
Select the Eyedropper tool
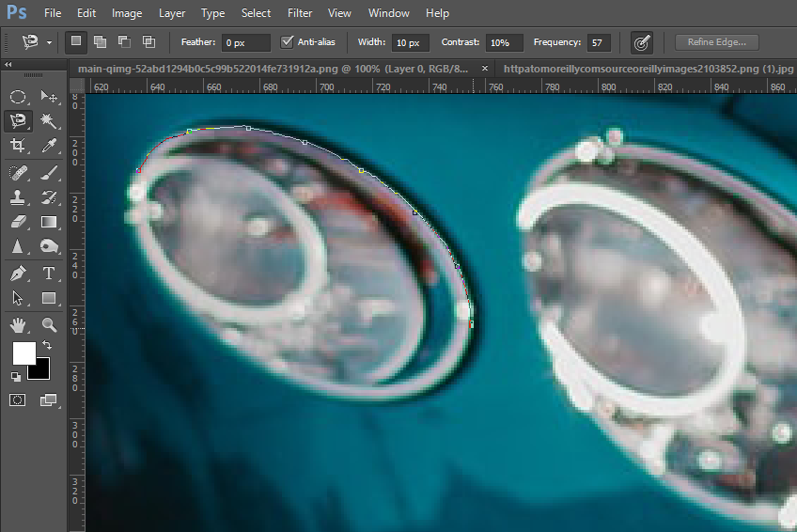tap(49, 146)
